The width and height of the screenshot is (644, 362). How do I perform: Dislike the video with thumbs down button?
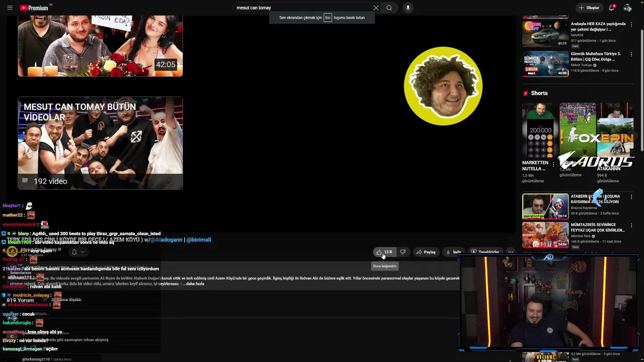point(403,252)
